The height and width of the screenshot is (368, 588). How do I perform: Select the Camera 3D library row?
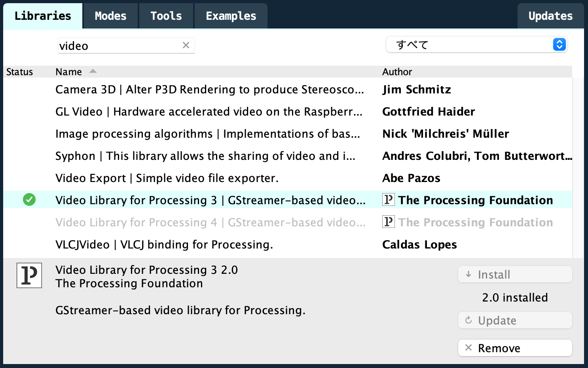point(210,89)
